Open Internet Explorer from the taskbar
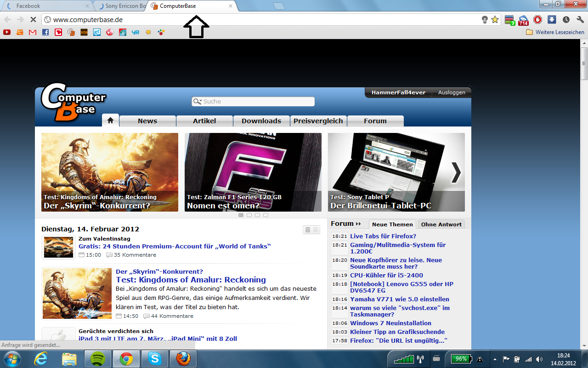588x368 pixels. (40, 359)
